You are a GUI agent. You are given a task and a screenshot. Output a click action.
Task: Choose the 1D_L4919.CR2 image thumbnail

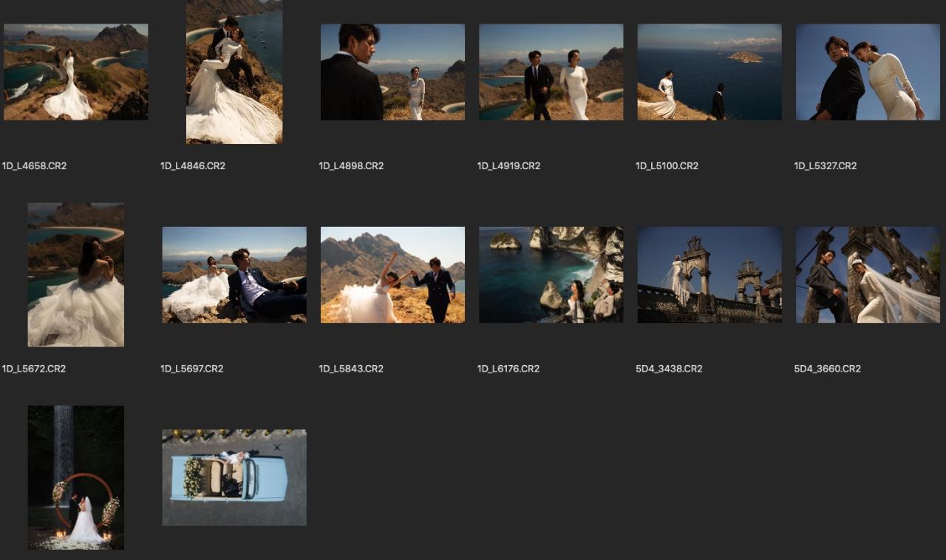click(551, 72)
